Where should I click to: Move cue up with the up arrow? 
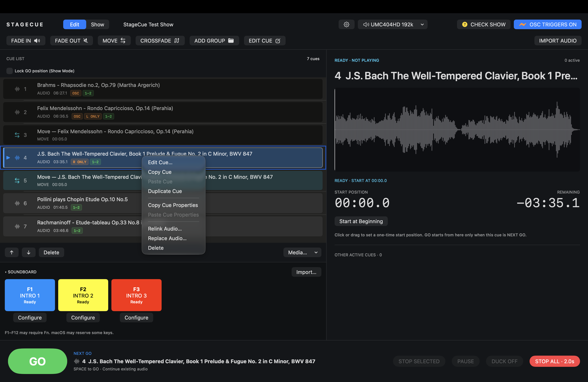pyautogui.click(x=12, y=253)
